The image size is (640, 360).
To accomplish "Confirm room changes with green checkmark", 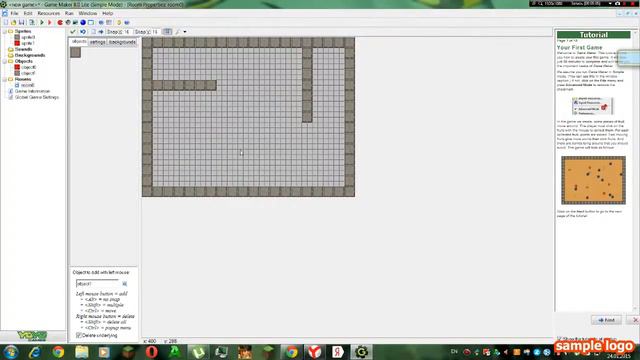I will tap(73, 32).
